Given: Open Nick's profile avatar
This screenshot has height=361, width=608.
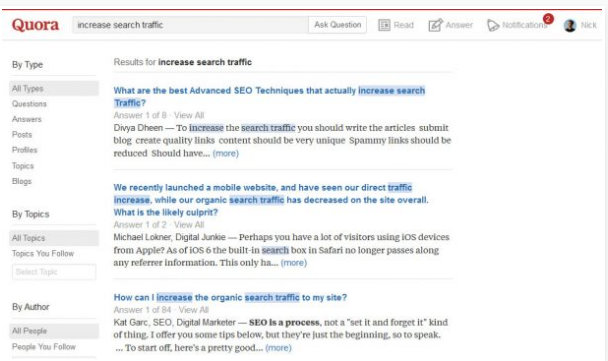Looking at the screenshot, I should [x=570, y=25].
